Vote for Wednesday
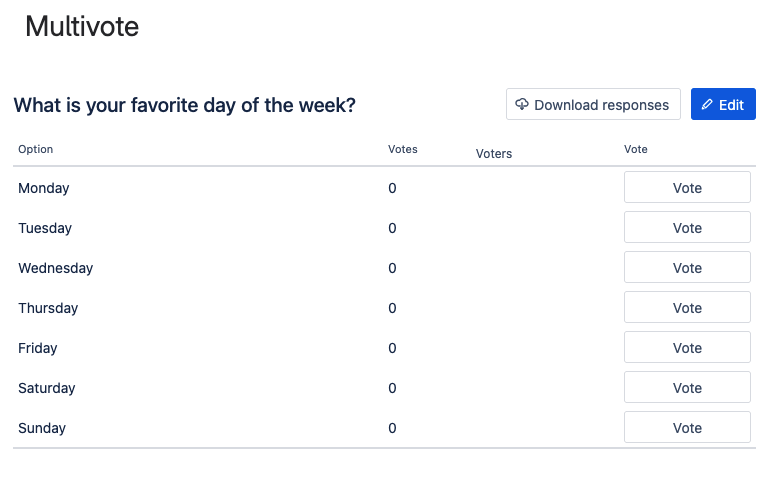783x481 pixels. 687,268
